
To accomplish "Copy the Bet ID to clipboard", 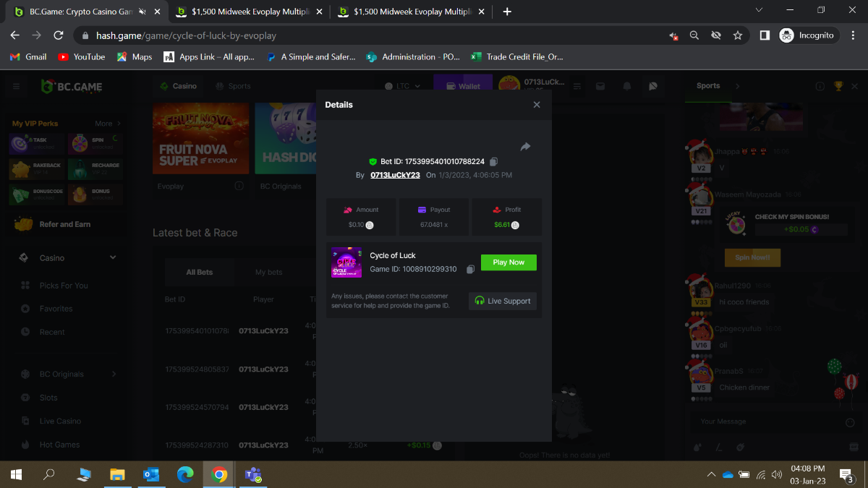I will pos(493,162).
